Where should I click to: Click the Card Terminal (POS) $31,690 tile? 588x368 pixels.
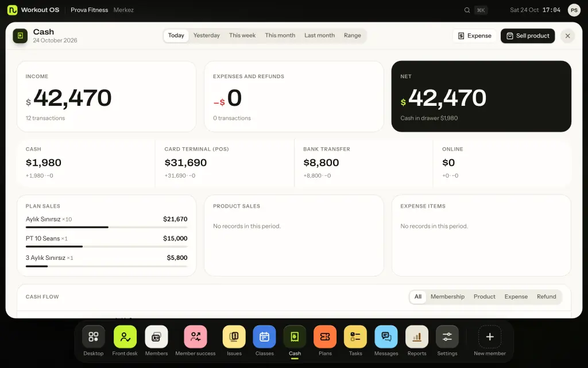[x=225, y=163]
